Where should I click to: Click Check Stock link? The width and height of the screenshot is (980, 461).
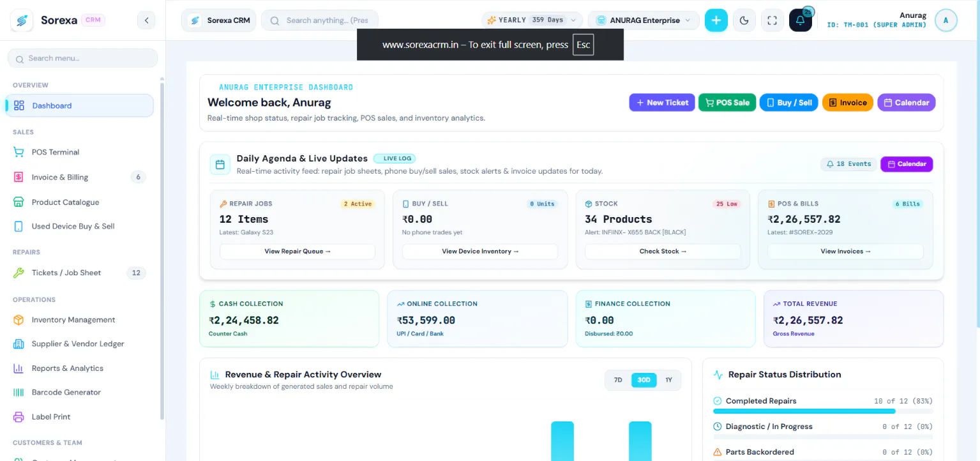(663, 252)
